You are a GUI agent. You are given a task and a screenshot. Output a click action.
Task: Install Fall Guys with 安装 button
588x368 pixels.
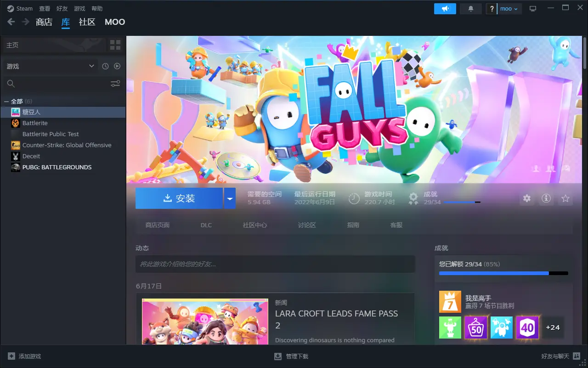(179, 198)
